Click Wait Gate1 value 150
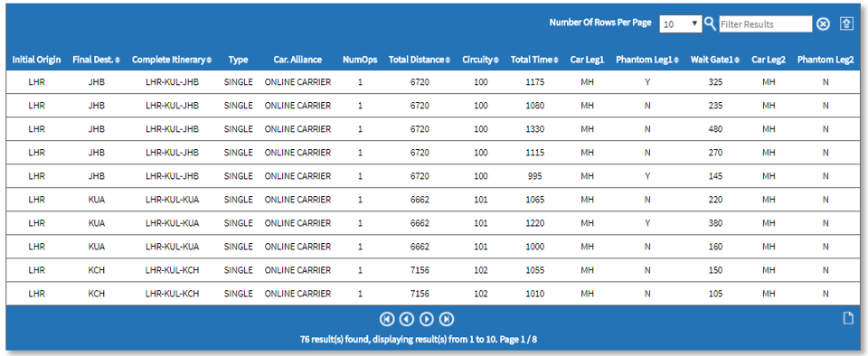Viewport: 868px width, 356px height. (715, 270)
